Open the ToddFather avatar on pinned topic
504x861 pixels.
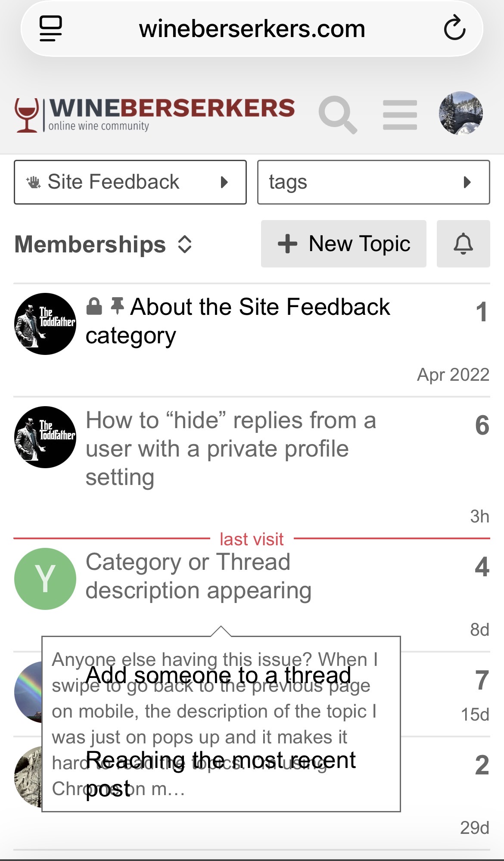(x=45, y=324)
